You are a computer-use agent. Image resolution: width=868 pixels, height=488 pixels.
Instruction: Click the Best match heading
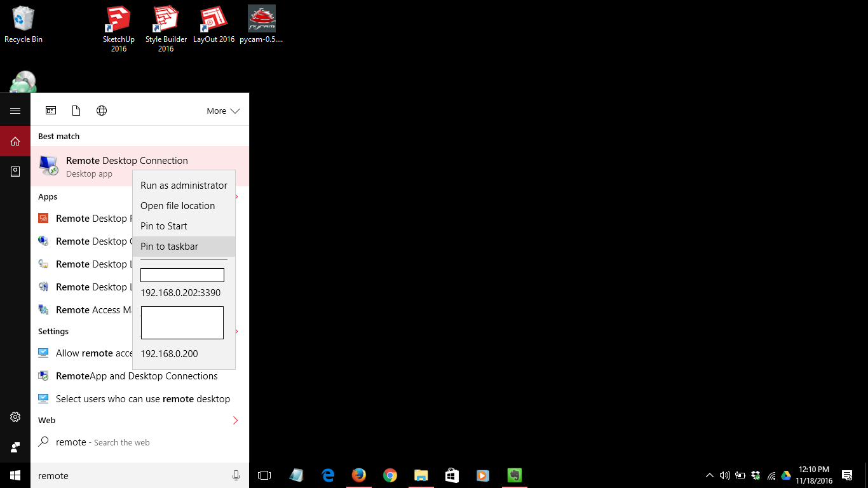click(x=58, y=136)
